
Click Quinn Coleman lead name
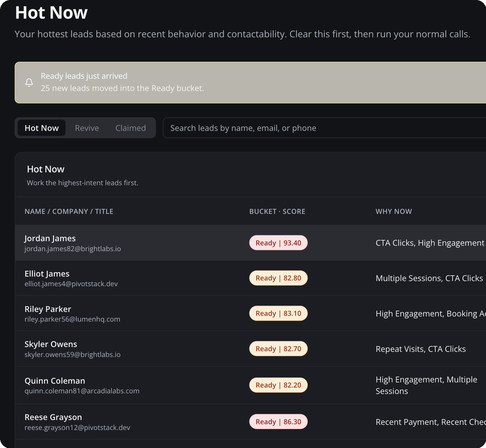[x=55, y=381]
